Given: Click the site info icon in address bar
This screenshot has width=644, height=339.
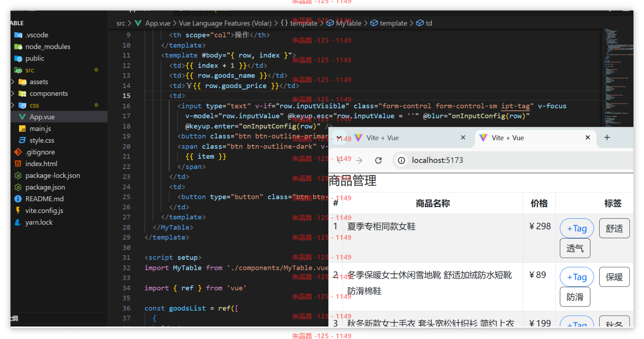Looking at the screenshot, I should [401, 160].
